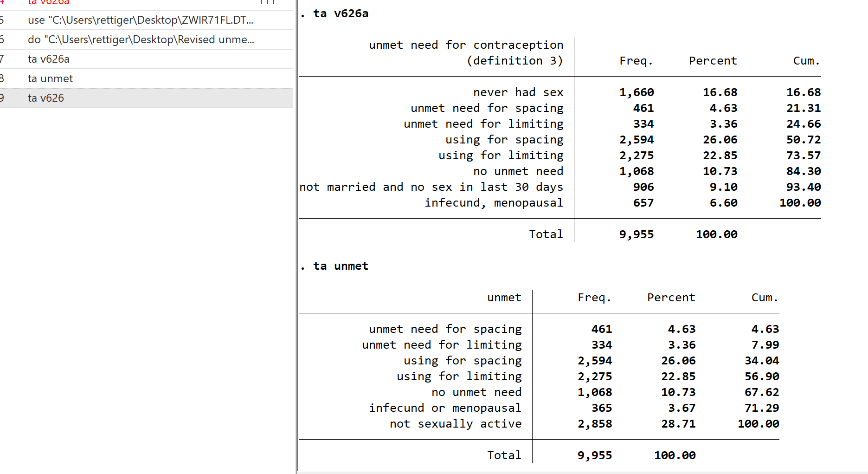Image resolution: width=868 pixels, height=474 pixels.
Task: Click the "(definition 3)" table heading
Action: 514,61
